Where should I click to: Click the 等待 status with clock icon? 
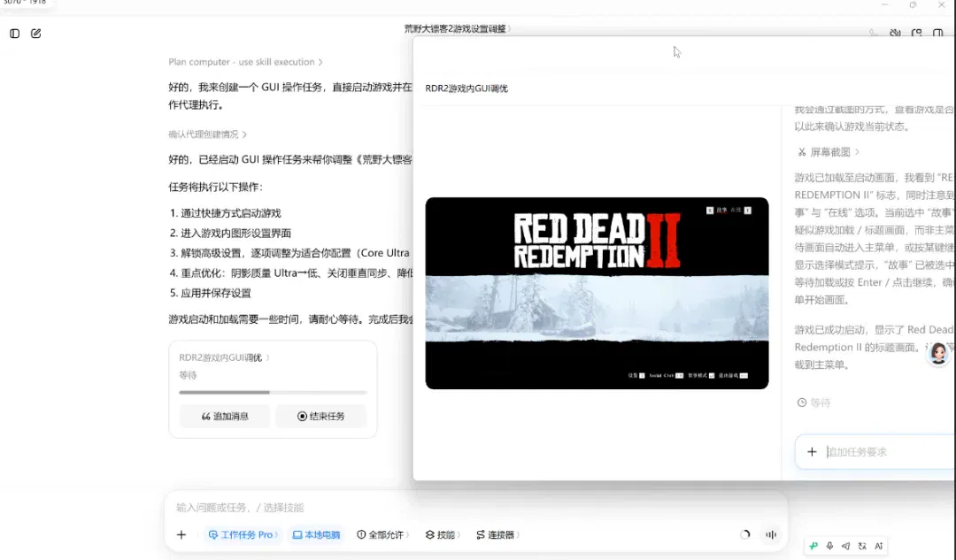point(814,403)
